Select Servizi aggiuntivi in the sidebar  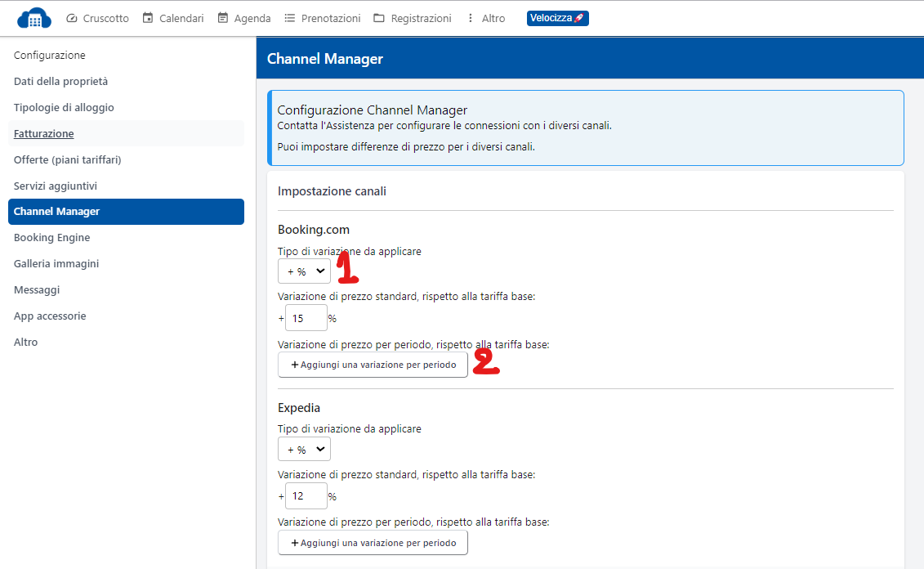pos(56,186)
